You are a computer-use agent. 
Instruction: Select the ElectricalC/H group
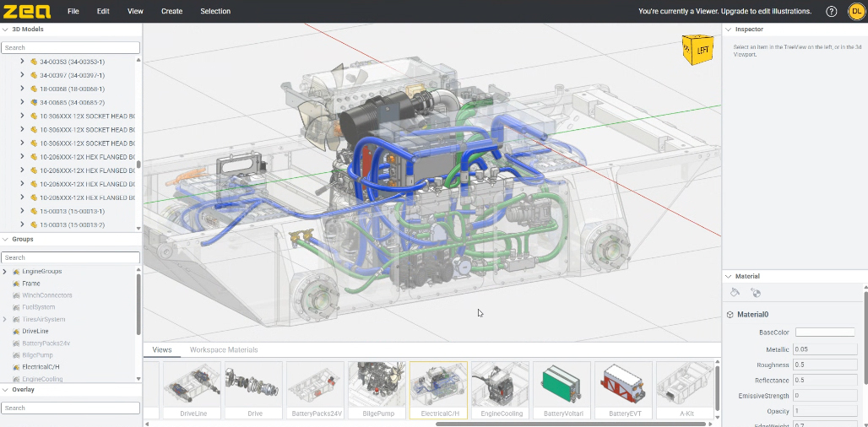[x=41, y=367]
